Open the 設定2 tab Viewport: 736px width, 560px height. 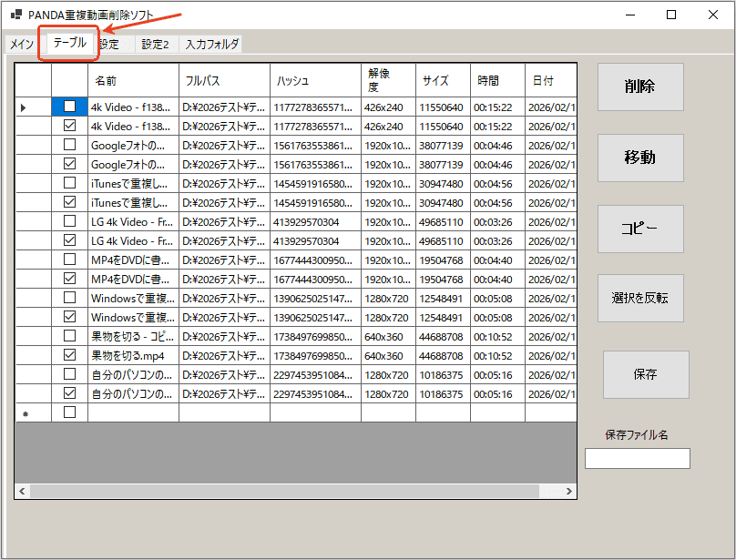tap(155, 44)
